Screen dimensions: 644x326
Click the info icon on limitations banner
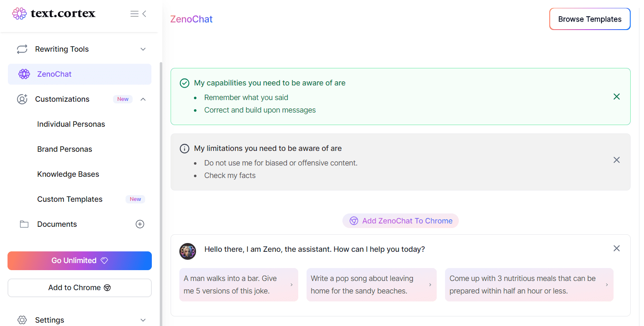coord(184,148)
